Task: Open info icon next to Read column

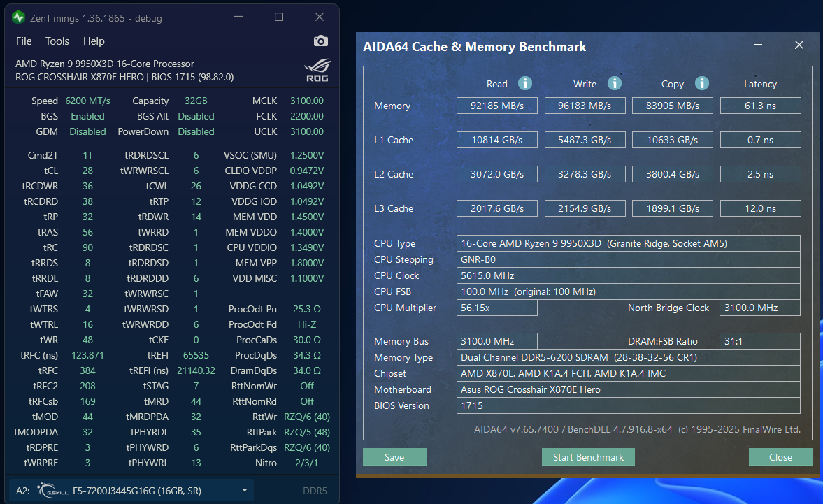Action: coord(525,83)
